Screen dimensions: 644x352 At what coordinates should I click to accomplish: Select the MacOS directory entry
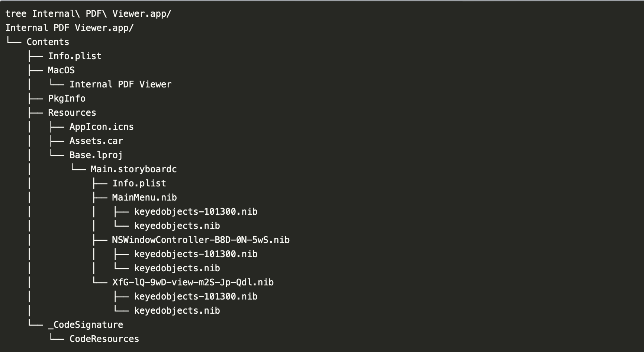pyautogui.click(x=61, y=70)
